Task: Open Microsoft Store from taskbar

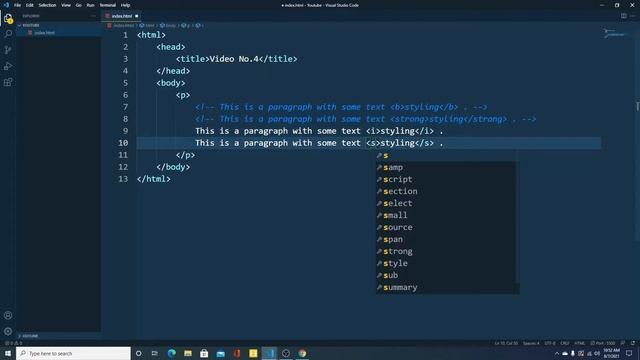Action: (x=204, y=353)
